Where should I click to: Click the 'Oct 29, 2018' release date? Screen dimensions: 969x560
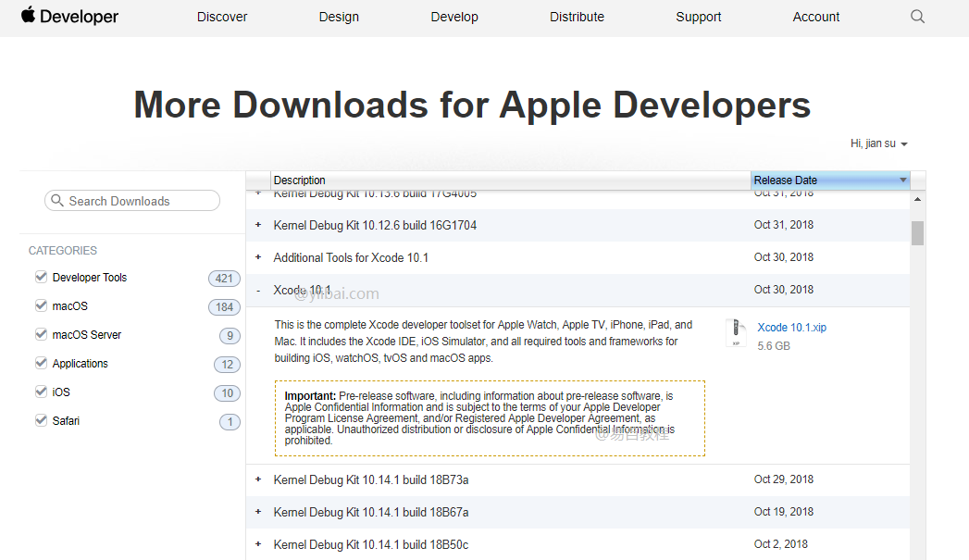coord(784,479)
